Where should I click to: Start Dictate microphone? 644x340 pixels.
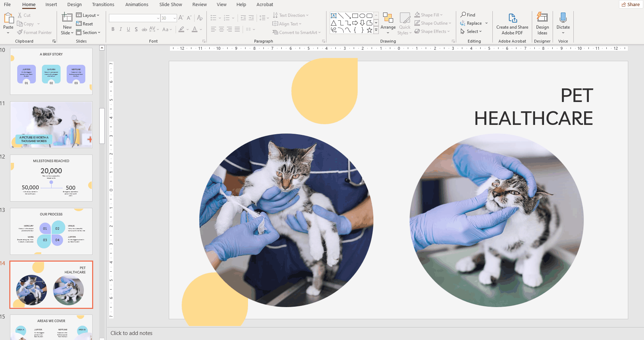pos(563,18)
